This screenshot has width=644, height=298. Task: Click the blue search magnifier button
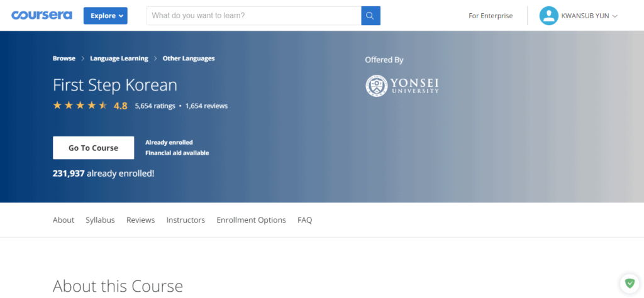[x=371, y=16]
